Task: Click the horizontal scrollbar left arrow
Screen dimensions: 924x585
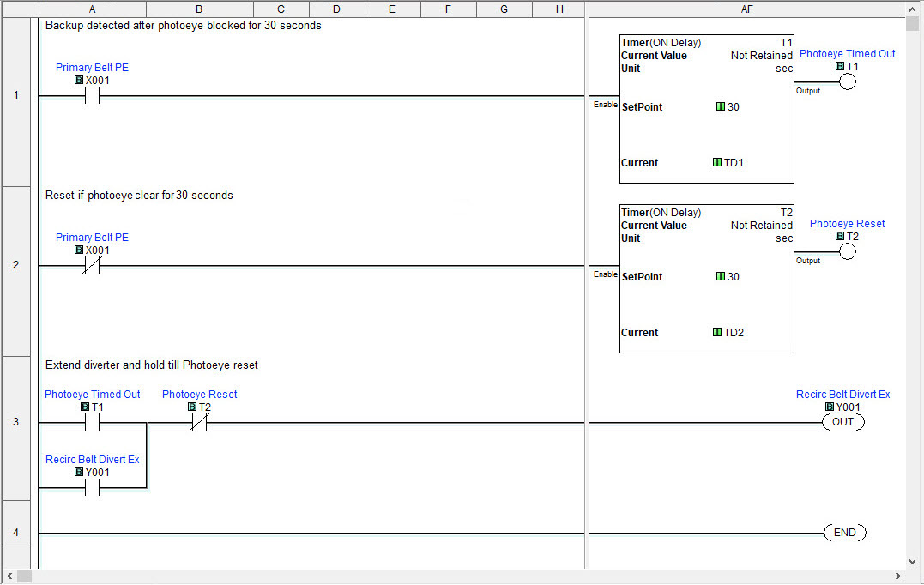Action: (9, 576)
